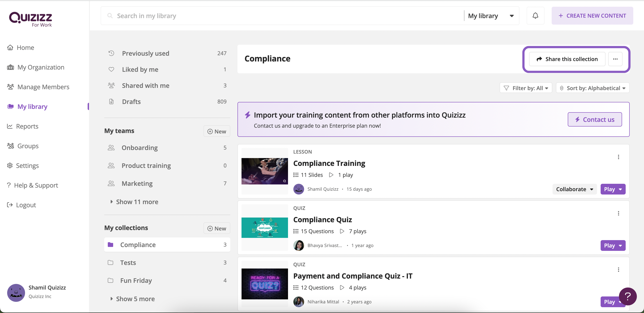The height and width of the screenshot is (313, 644).
Task: Open the Collaborate dropdown on Compliance Training
Action: pos(574,189)
